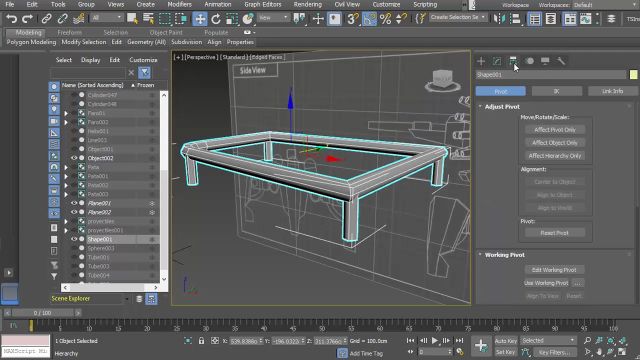Activate the Select and Rotate tool
640x360 pixels.
(x=216, y=19)
